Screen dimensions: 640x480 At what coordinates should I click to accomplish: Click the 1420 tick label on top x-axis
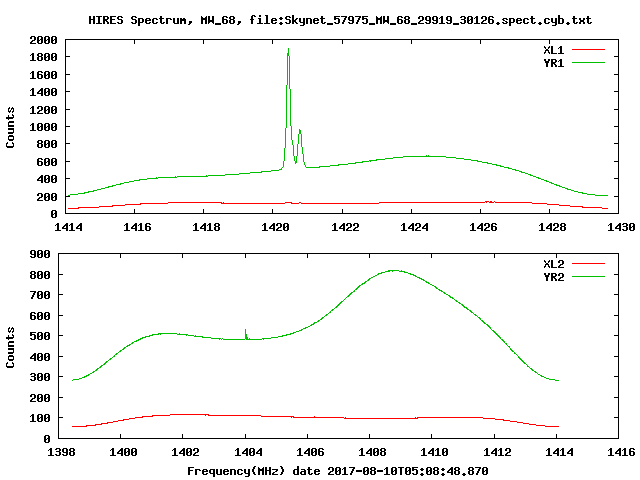[x=276, y=227]
